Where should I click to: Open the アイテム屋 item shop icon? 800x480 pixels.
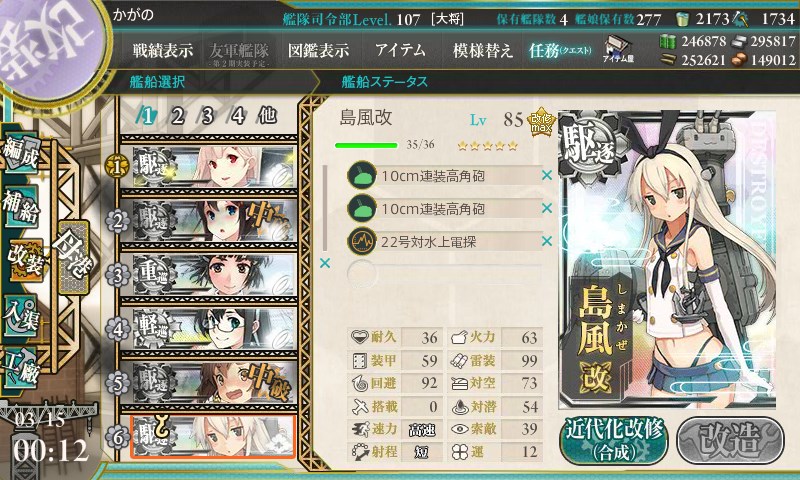tap(618, 50)
